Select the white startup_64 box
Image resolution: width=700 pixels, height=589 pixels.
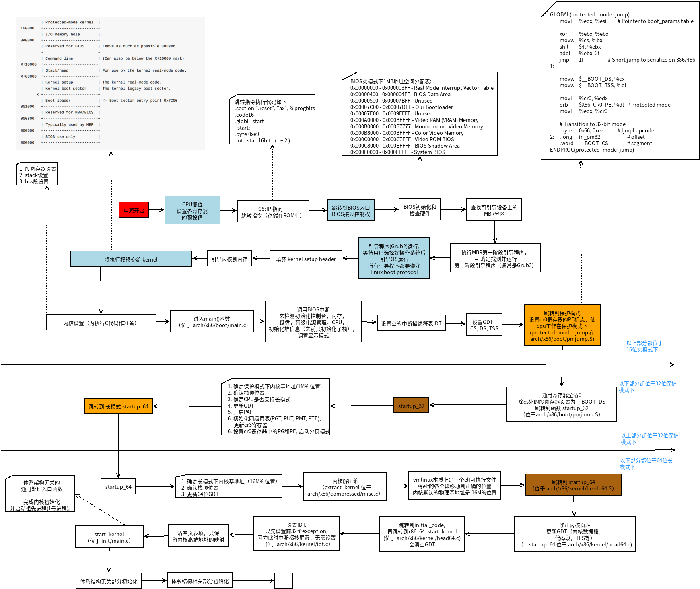(x=118, y=486)
